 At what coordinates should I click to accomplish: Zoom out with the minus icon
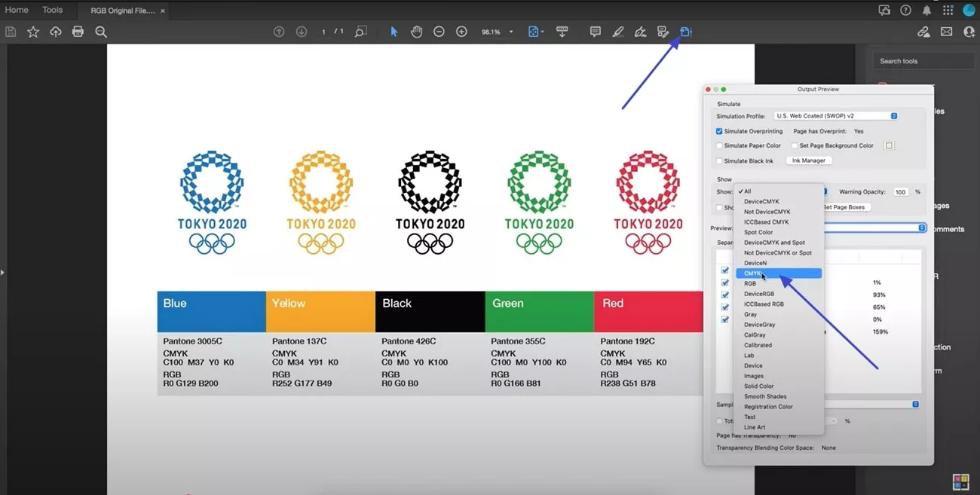[x=439, y=32]
